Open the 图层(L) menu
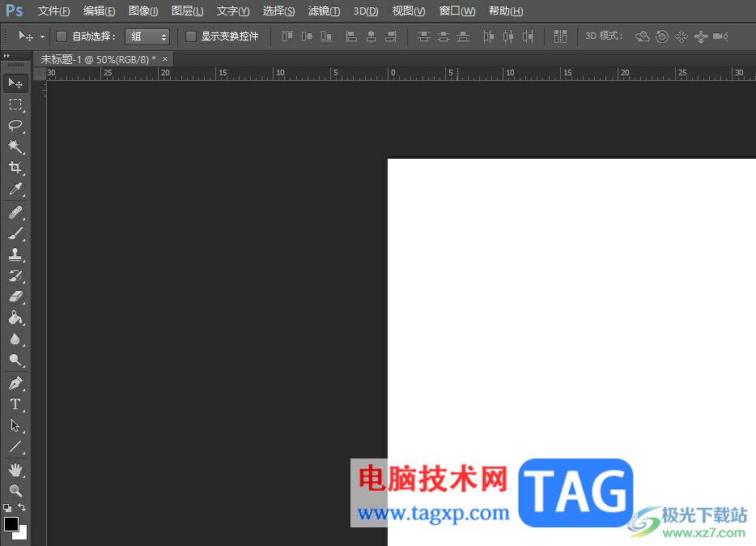Screen dimensions: 756x546 pos(187,11)
